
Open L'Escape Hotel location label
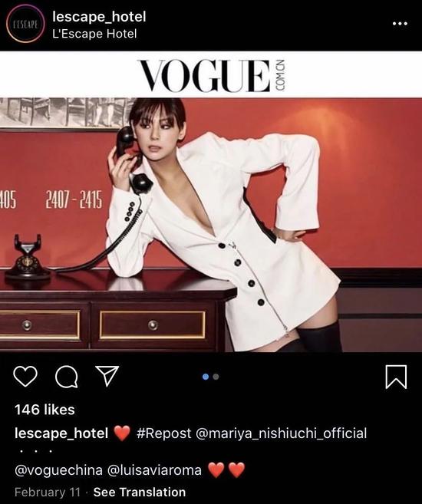tap(94, 34)
